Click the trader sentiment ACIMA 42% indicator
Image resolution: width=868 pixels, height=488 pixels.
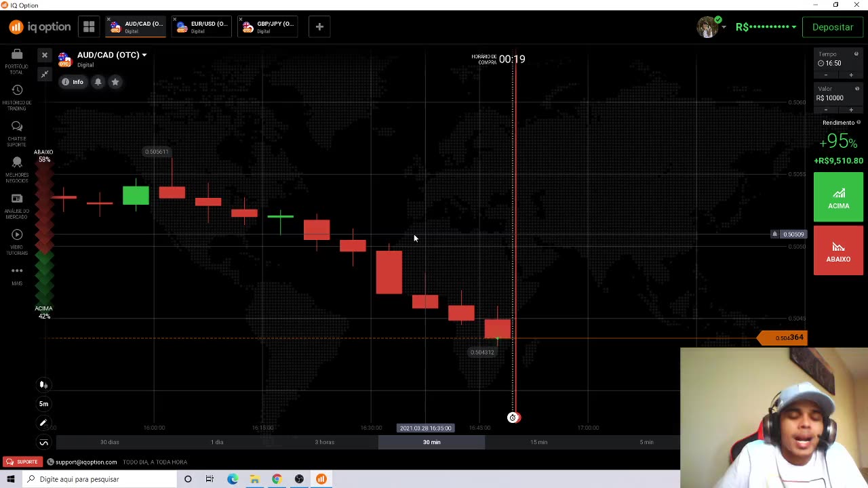43,312
